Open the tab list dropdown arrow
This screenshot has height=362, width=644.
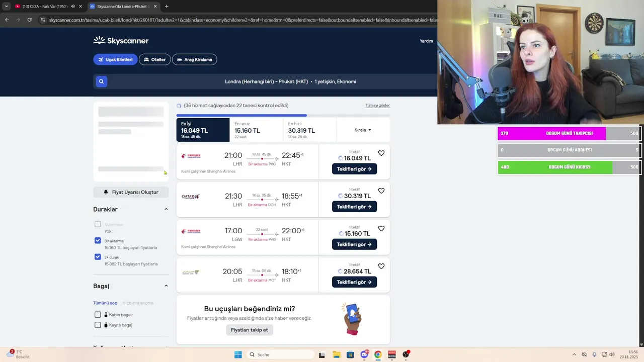coord(6,7)
